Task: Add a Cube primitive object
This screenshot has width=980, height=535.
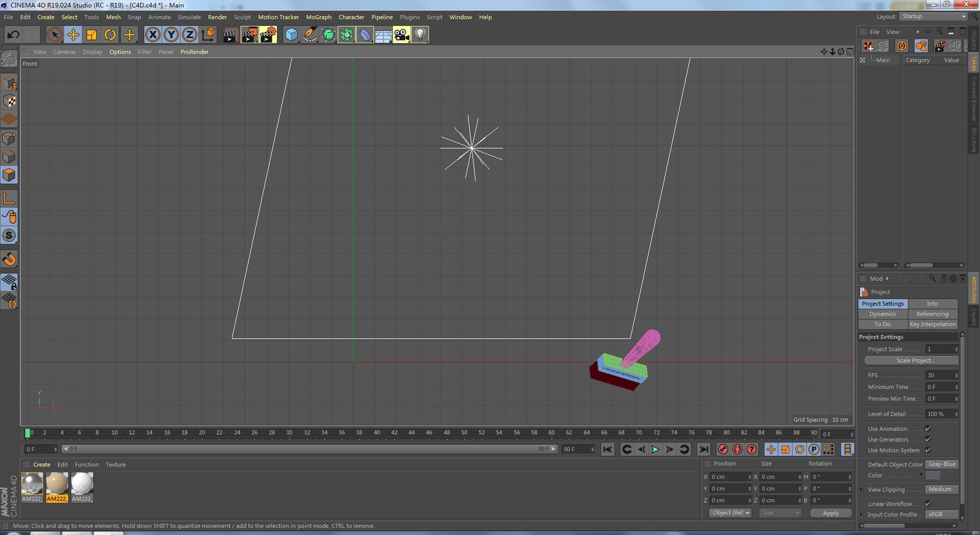Action: [x=291, y=35]
